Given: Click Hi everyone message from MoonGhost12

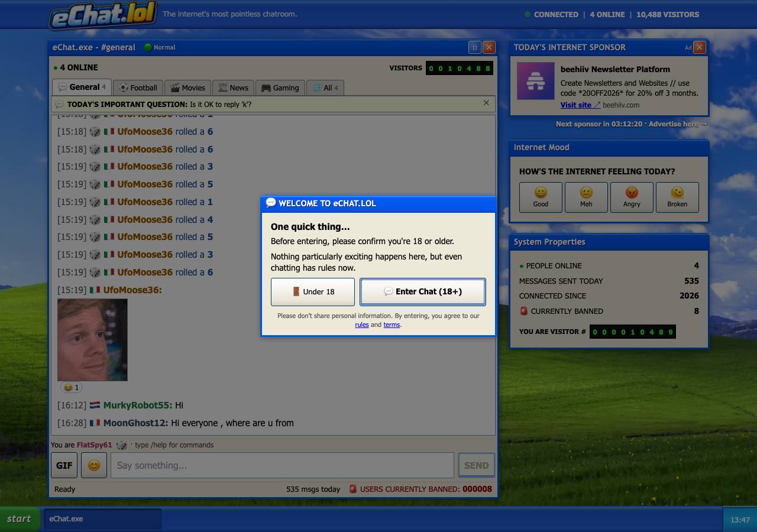Looking at the screenshot, I should pyautogui.click(x=232, y=423).
